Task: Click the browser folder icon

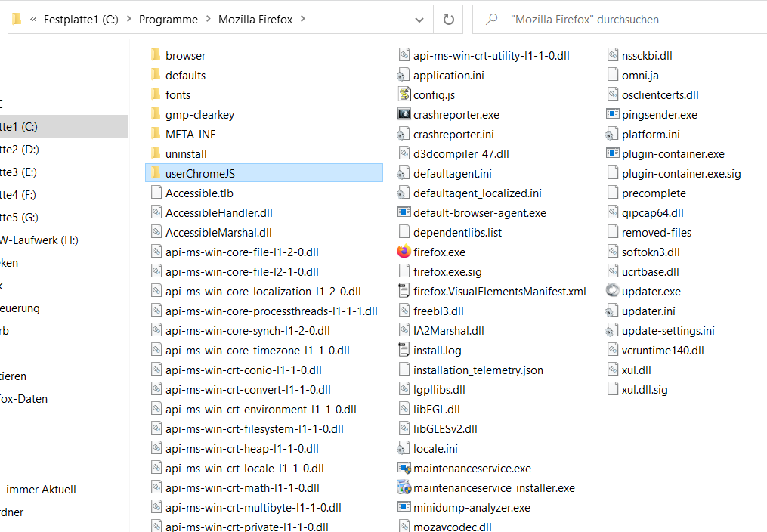Action: pyautogui.click(x=156, y=54)
